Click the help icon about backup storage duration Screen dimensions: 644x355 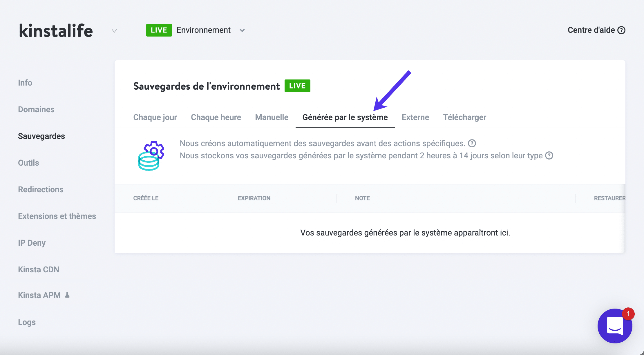(x=549, y=156)
